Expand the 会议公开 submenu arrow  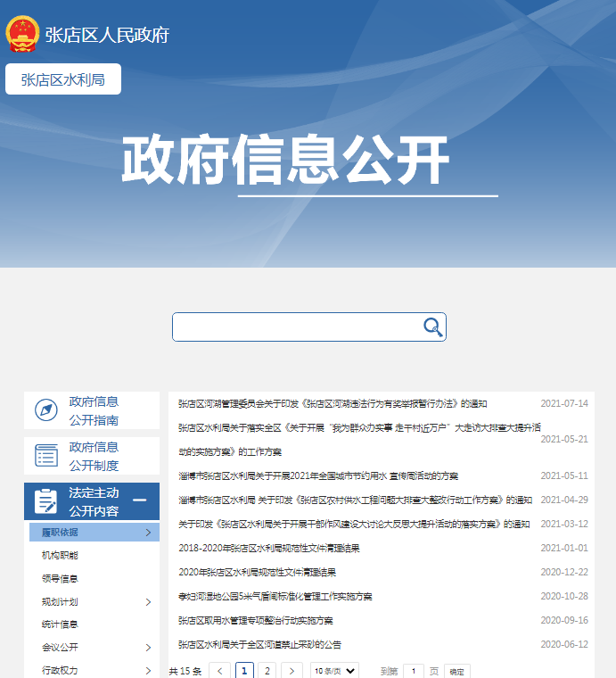(148, 648)
